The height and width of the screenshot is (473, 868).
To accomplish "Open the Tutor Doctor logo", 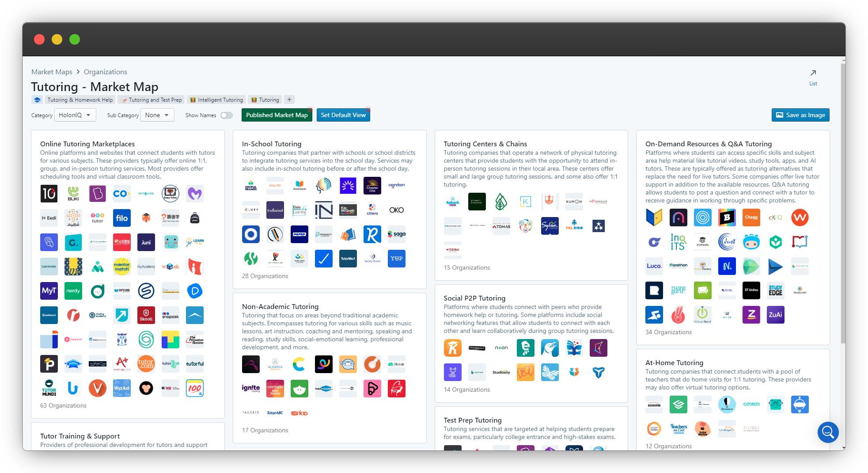I will click(x=703, y=429).
